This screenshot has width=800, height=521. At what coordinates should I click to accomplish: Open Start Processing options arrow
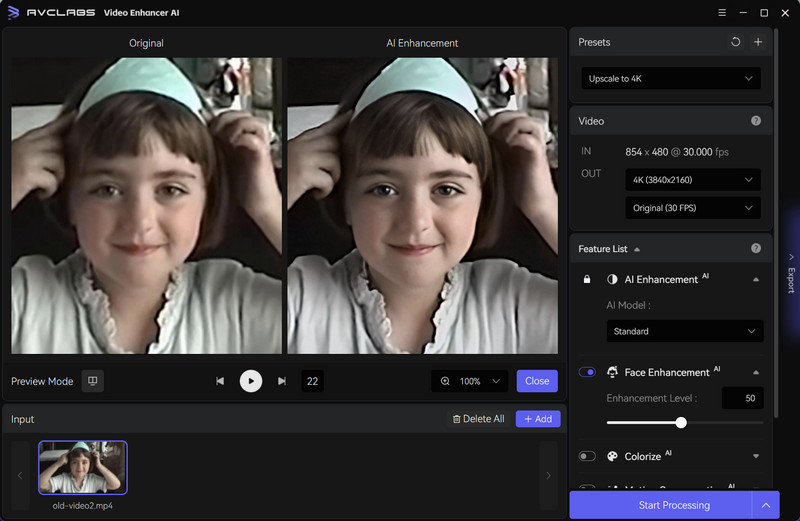coord(766,505)
